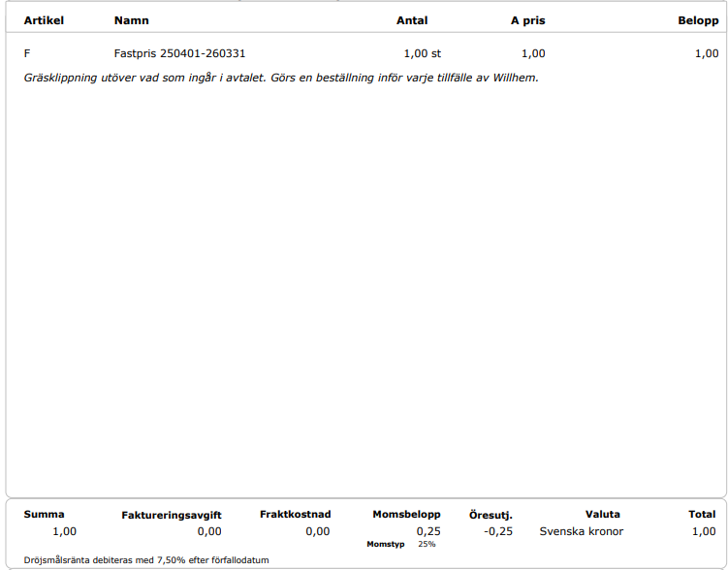Select article code F in the row

pos(27,53)
